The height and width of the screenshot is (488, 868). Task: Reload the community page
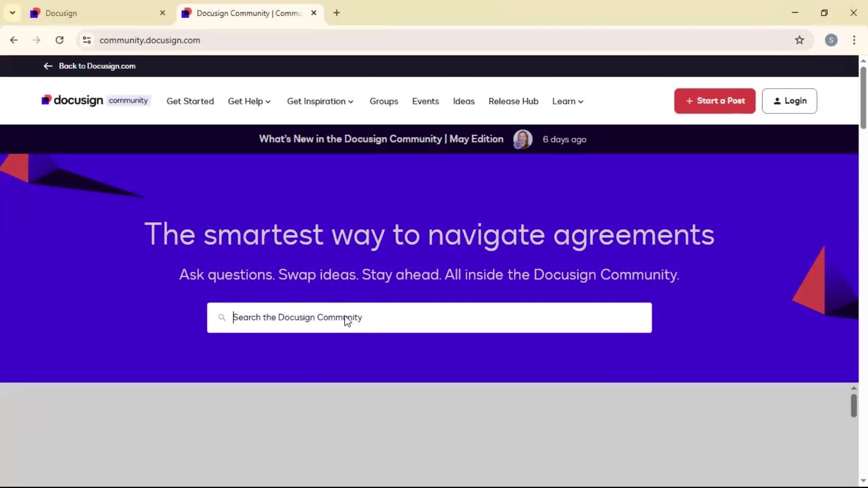tap(59, 40)
